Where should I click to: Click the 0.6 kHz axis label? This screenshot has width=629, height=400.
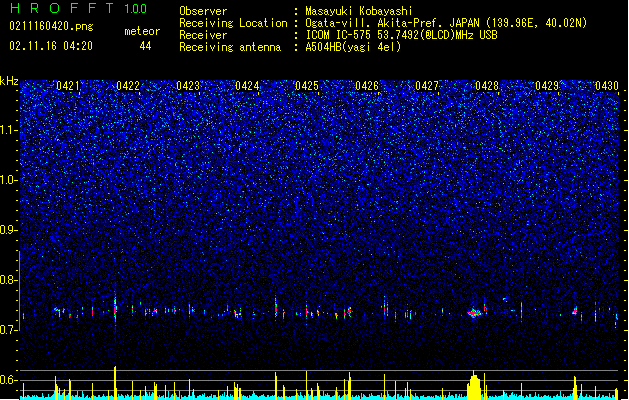pos(9,380)
